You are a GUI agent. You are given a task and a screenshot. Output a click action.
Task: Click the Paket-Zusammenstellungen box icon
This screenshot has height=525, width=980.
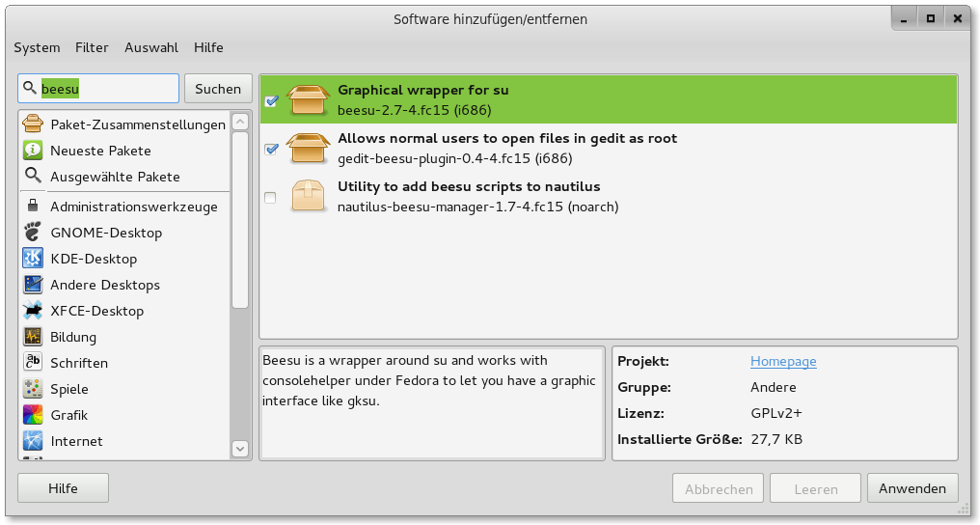coord(33,124)
